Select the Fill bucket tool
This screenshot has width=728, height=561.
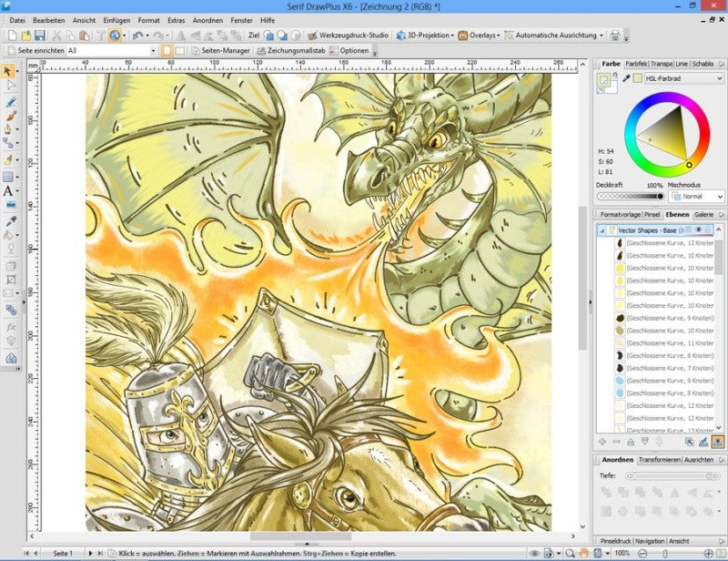tap(8, 235)
